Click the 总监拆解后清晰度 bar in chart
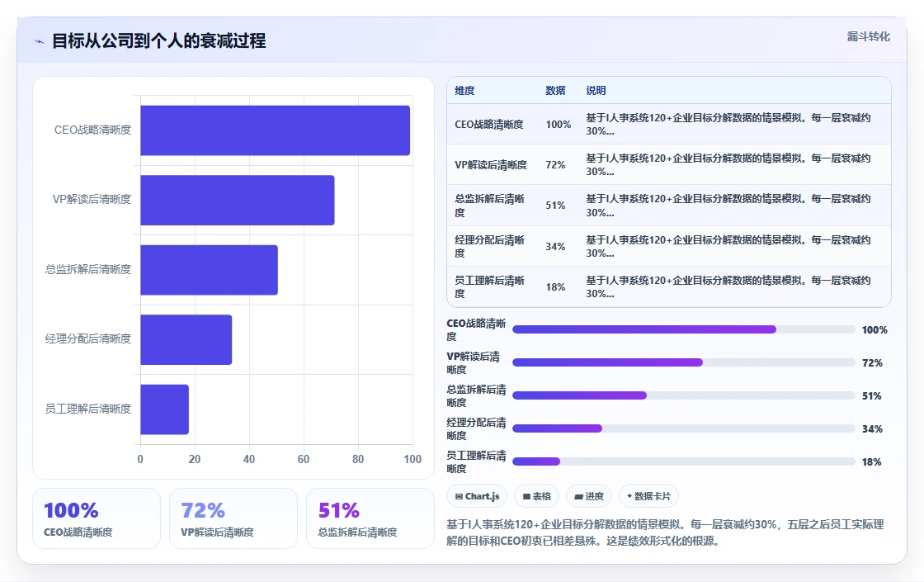Viewport: 924px width, 582px height. tap(210, 269)
